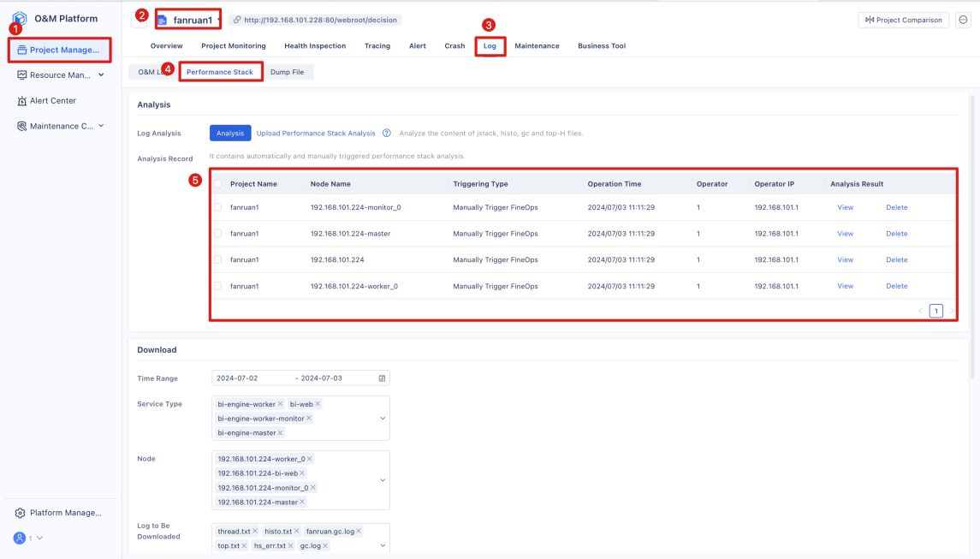Select all rows via header checkbox

[217, 184]
